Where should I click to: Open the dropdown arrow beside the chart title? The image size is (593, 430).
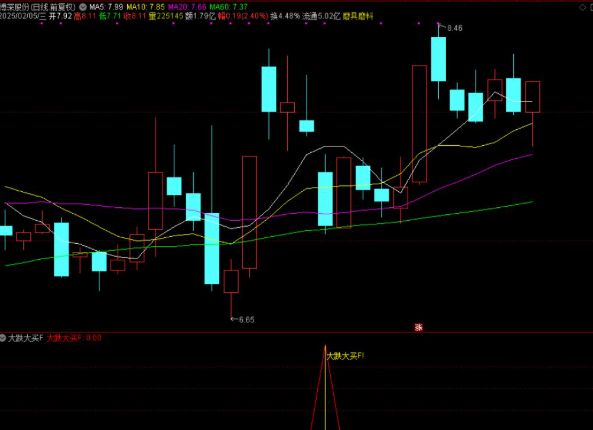[x=82, y=7]
